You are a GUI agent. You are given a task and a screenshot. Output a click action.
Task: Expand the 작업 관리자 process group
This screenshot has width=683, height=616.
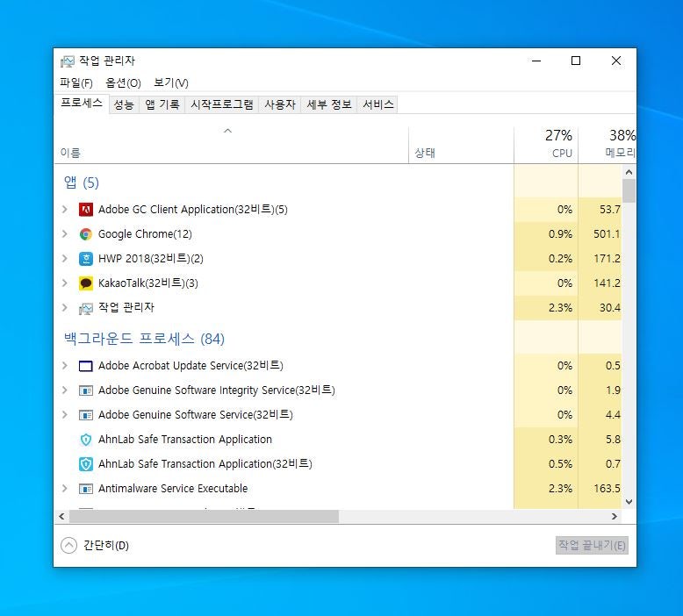65,308
